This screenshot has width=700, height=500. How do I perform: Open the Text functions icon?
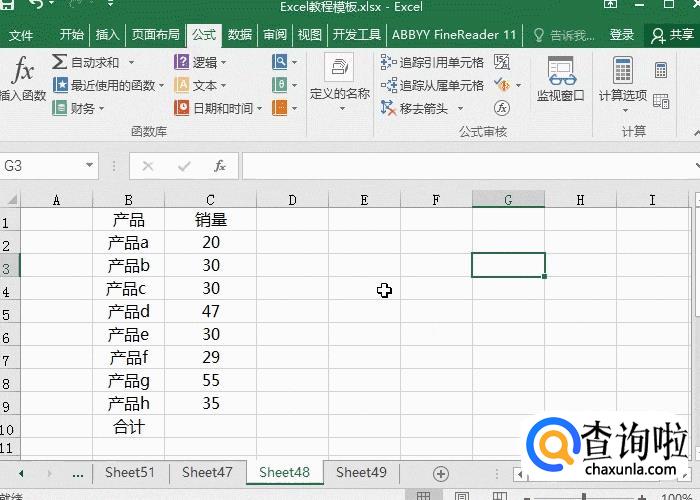[x=182, y=85]
